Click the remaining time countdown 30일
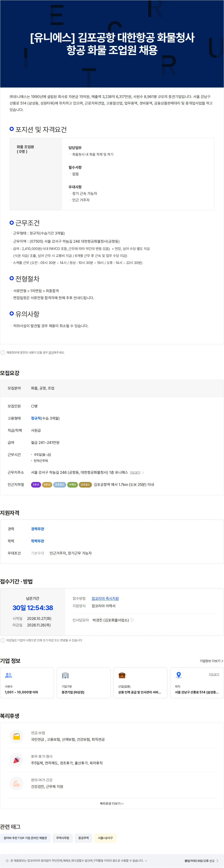This screenshot has width=224, height=868. [x=33, y=608]
